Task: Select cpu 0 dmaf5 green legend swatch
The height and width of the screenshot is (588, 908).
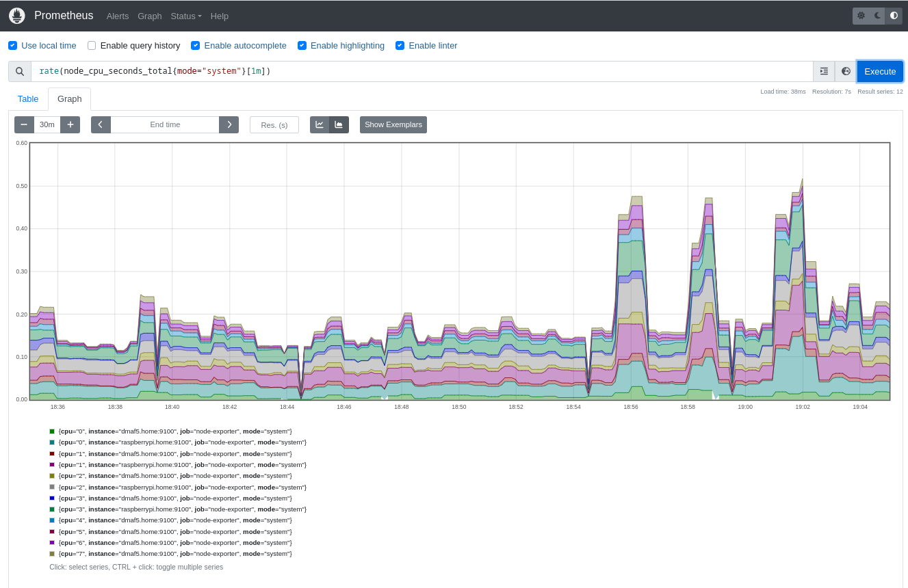Action: (x=52, y=431)
